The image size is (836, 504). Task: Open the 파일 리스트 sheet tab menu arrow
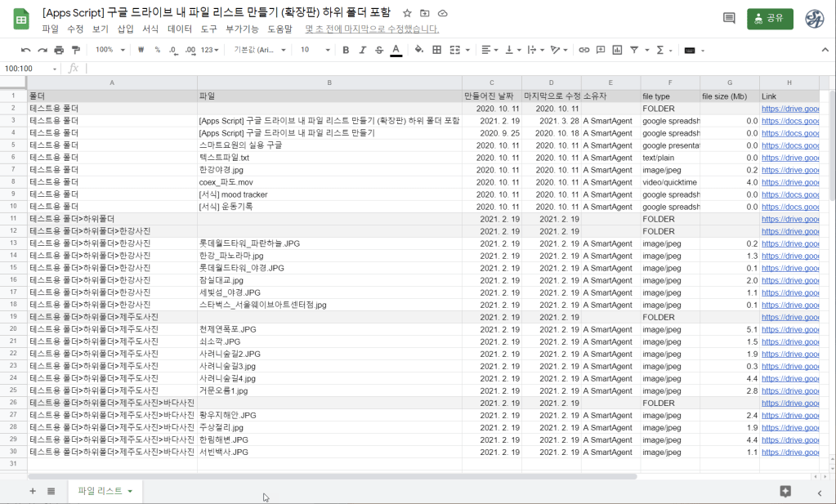point(130,491)
